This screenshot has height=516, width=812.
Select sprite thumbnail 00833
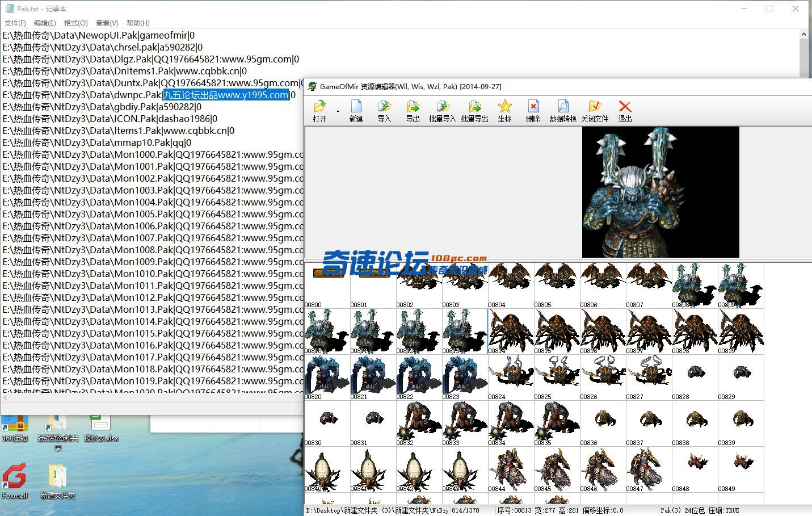pos(465,423)
